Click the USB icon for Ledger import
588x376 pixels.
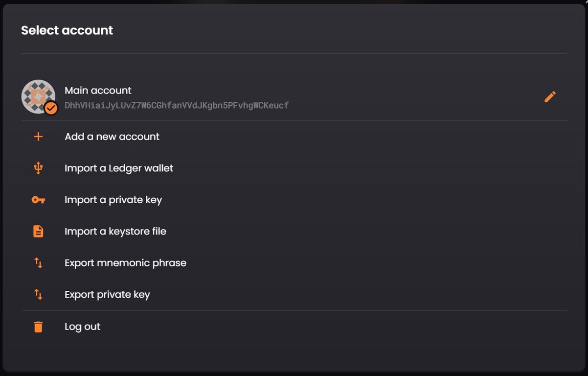click(x=38, y=168)
